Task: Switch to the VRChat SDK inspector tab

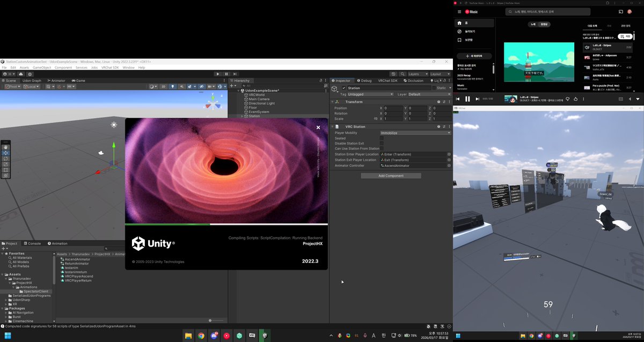Action: click(387, 81)
